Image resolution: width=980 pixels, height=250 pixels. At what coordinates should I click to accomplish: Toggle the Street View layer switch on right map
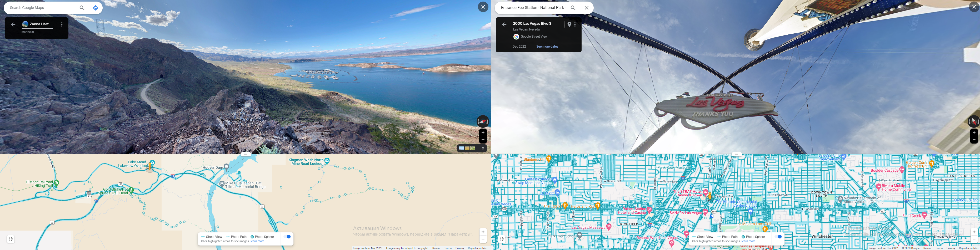779,237
